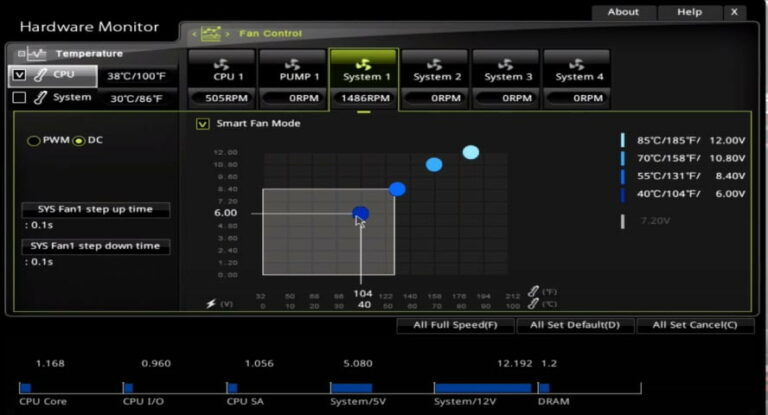This screenshot has width=768, height=415.
Task: Click the Temperature panel header icon
Action: [x=37, y=53]
